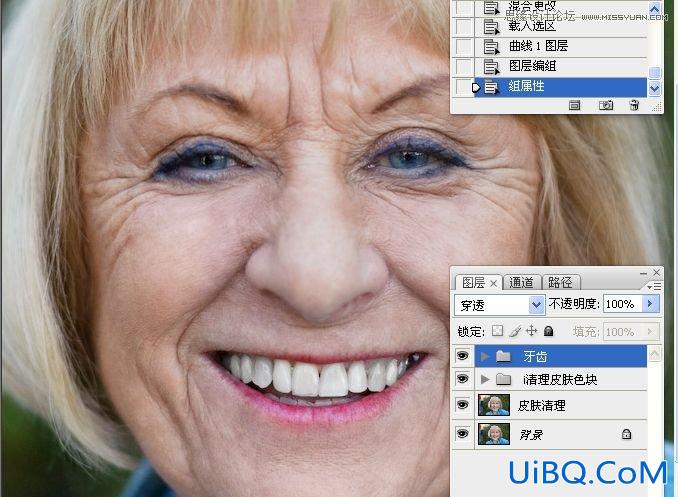Screen dimensions: 678x497
Task: Click the opacity 100% value field
Action: click(x=623, y=304)
